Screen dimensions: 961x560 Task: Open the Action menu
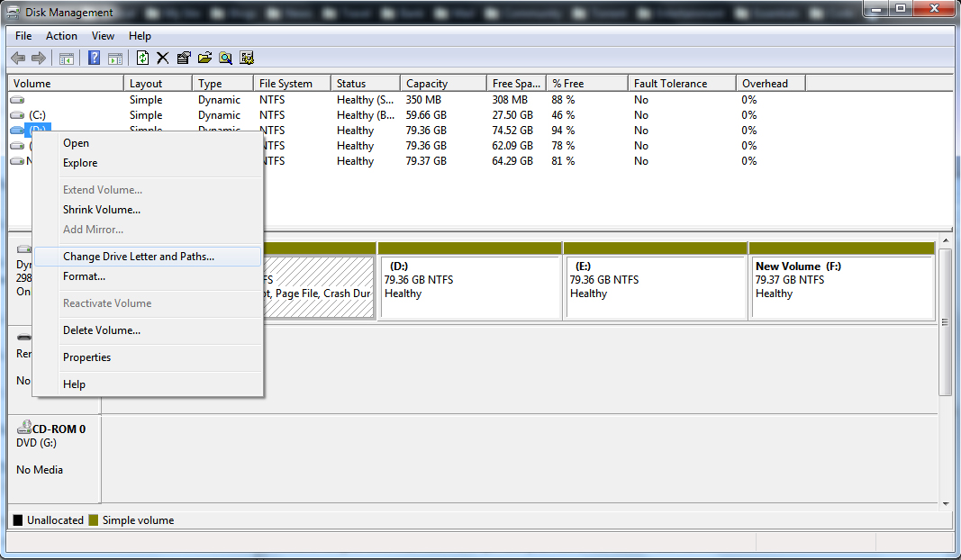coord(60,36)
